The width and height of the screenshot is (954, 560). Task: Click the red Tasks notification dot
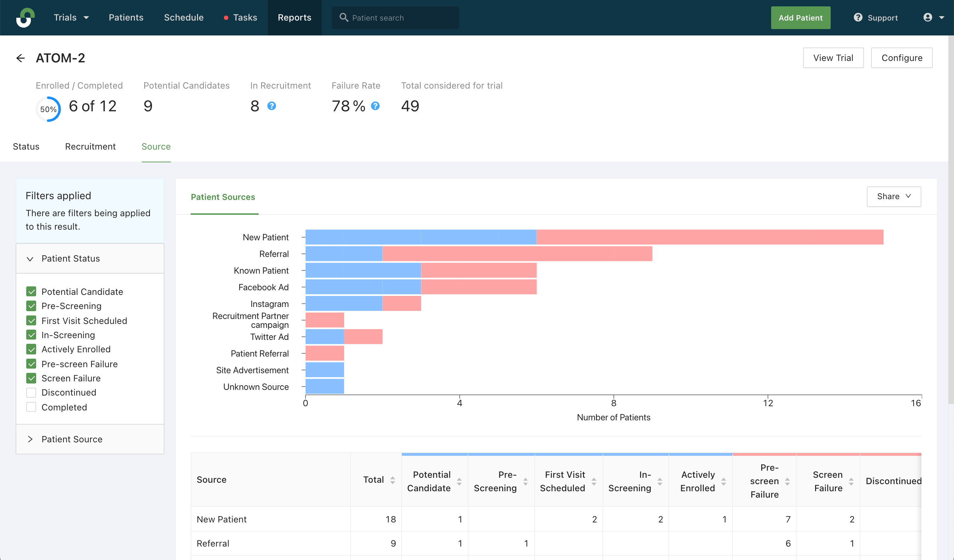226,18
